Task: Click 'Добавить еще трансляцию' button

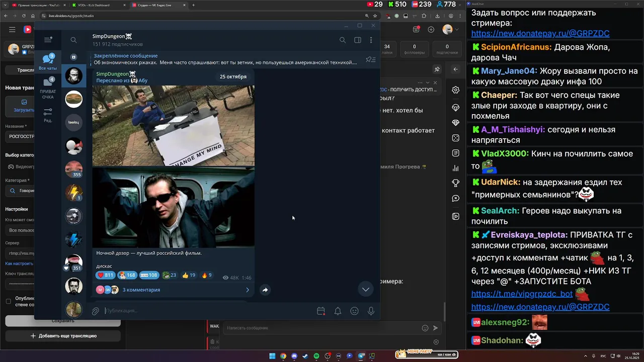Action: coord(63,335)
